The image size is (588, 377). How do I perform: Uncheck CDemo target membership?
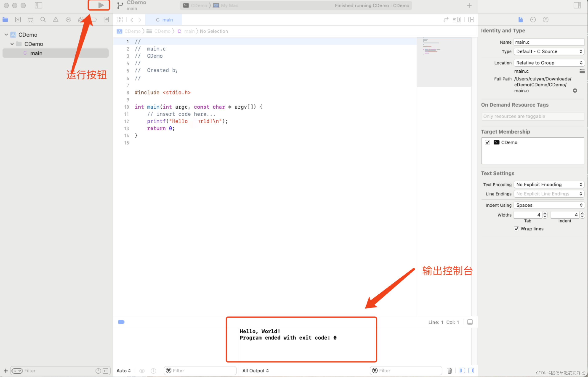[487, 142]
